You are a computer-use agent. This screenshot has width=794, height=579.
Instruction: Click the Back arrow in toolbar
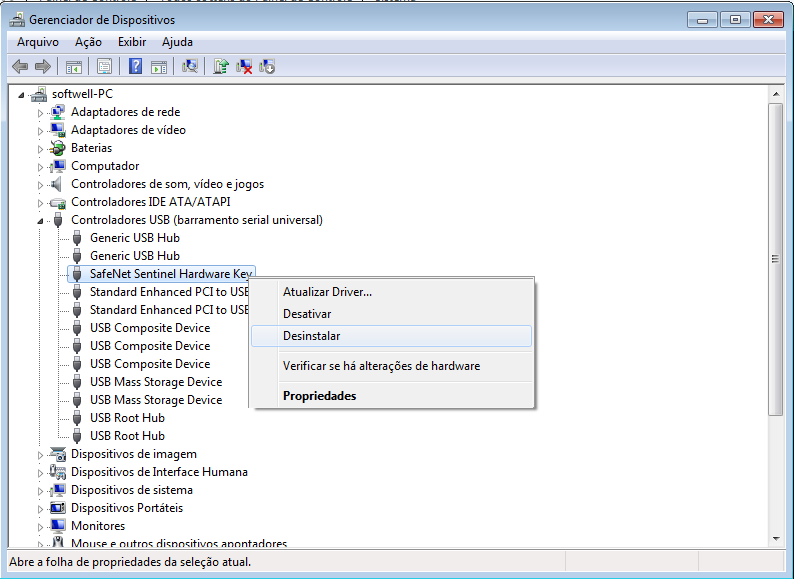click(19, 67)
